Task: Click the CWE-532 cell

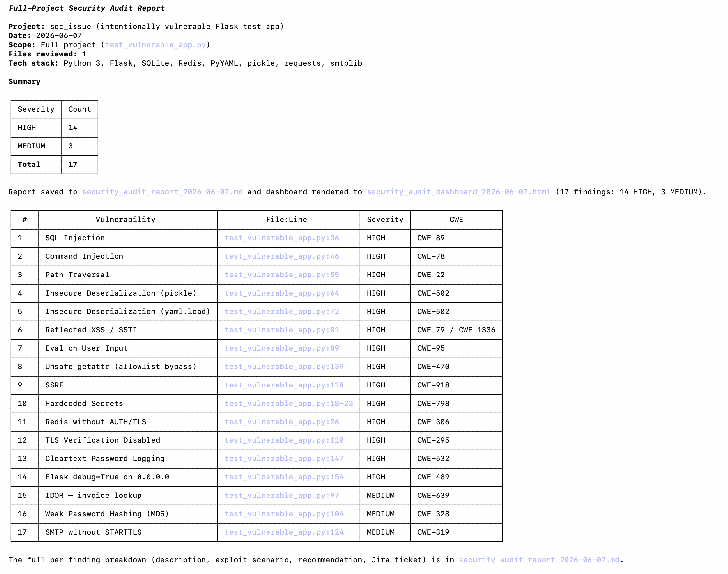Action: (x=456, y=459)
